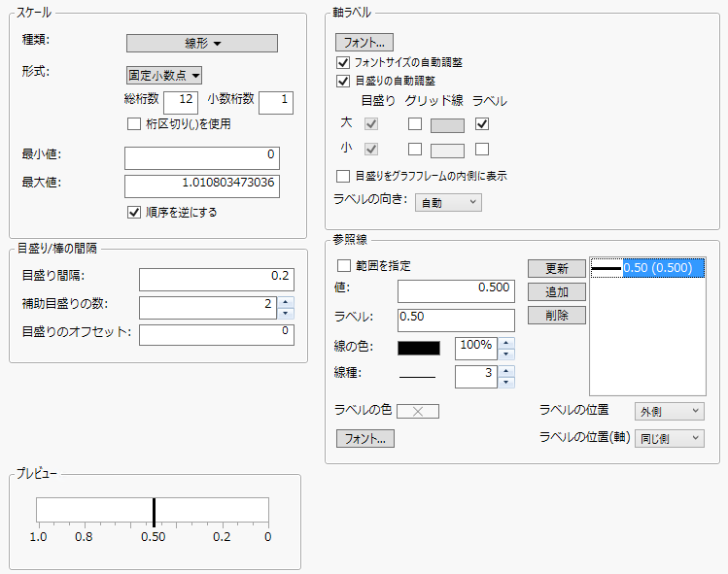This screenshot has width=728, height=574.
Task: Click the 最大値 input field
Action: click(202, 186)
